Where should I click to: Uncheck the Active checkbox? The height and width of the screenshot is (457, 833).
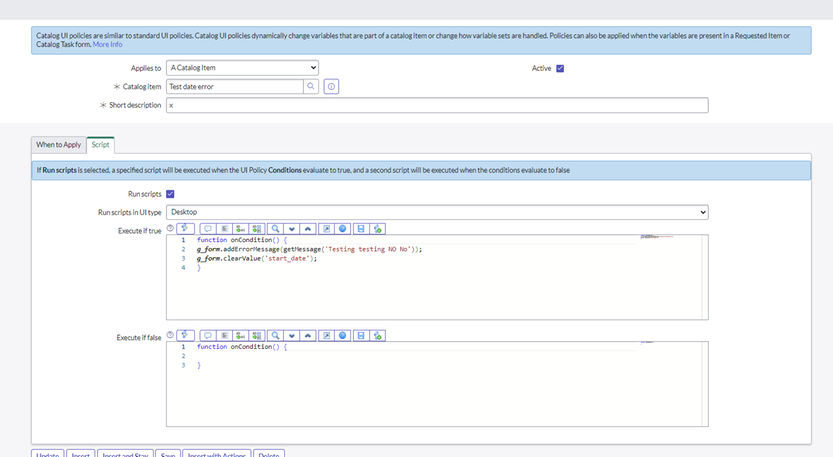[560, 69]
